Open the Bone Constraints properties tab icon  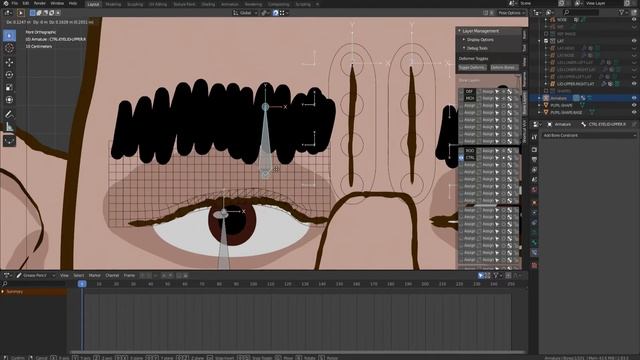(534, 253)
